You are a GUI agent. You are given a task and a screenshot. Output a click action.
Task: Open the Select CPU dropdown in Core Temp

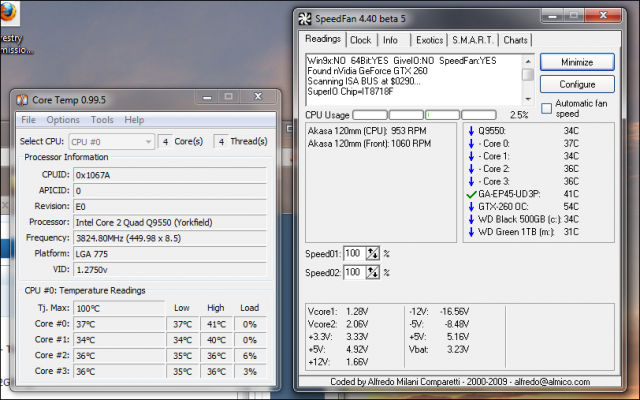tap(111, 142)
